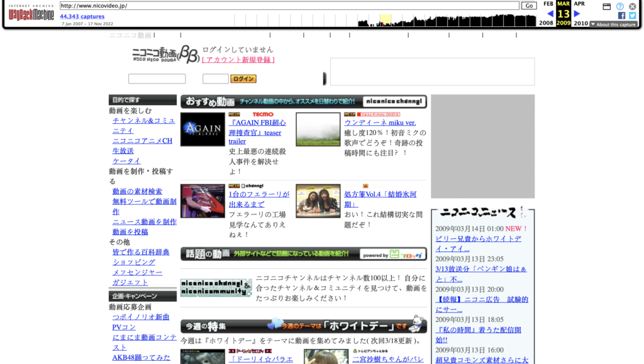Open 1台のフェラーリが出来るまで link
The width and height of the screenshot is (644, 364).
coord(259,199)
